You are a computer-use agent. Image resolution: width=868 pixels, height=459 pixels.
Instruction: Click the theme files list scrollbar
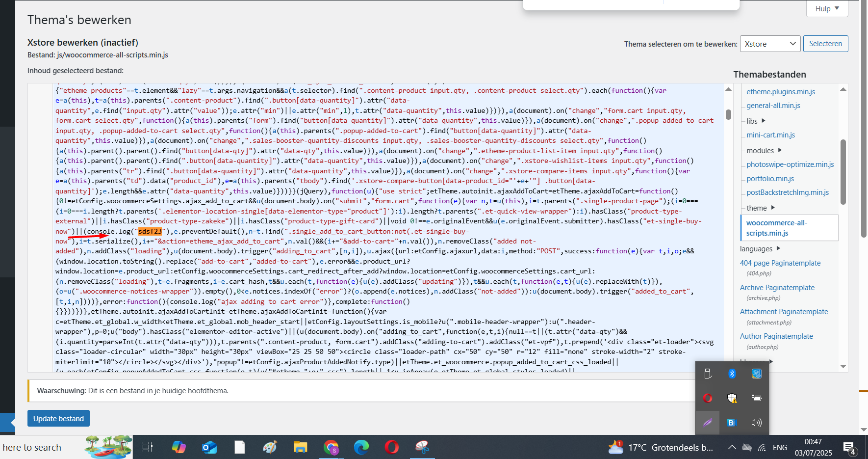pyautogui.click(x=843, y=172)
